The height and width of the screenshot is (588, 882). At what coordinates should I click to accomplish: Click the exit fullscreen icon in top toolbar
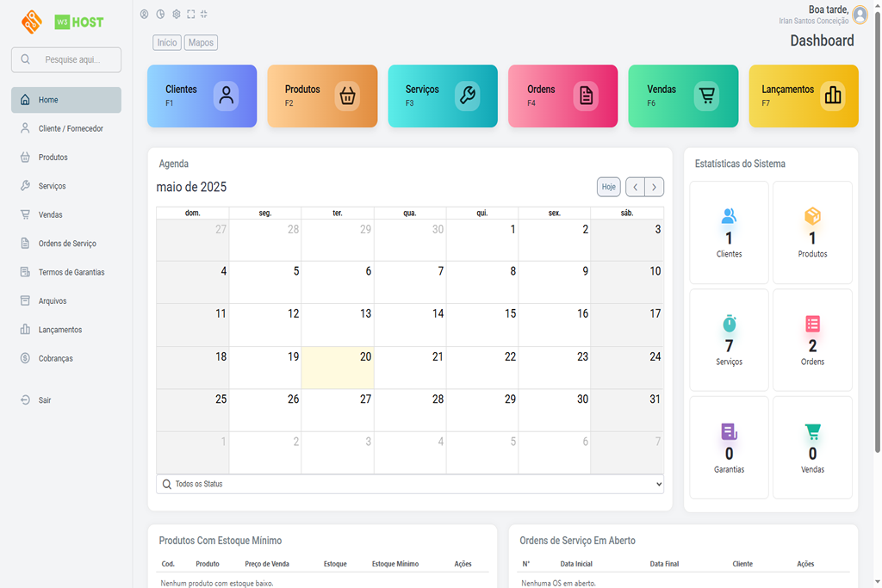point(204,14)
